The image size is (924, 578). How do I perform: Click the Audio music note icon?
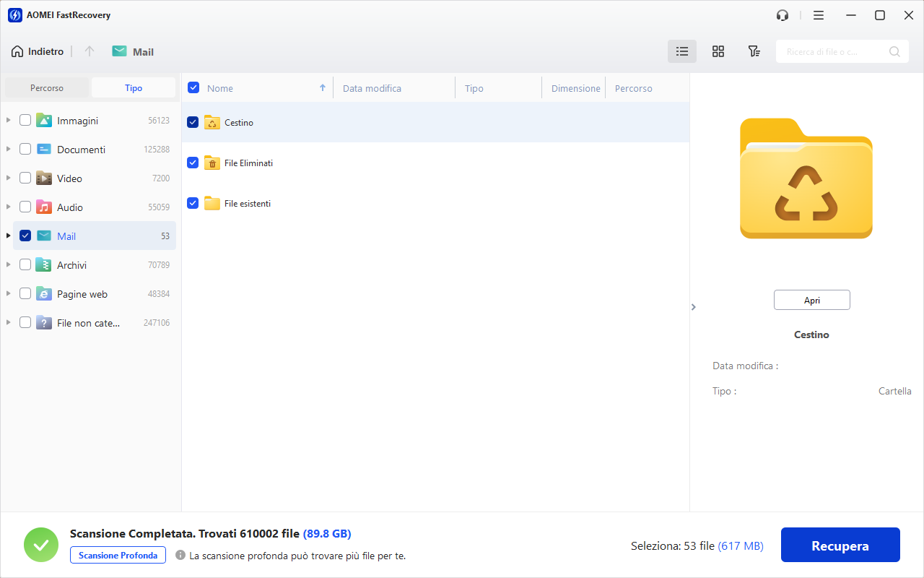tap(44, 207)
